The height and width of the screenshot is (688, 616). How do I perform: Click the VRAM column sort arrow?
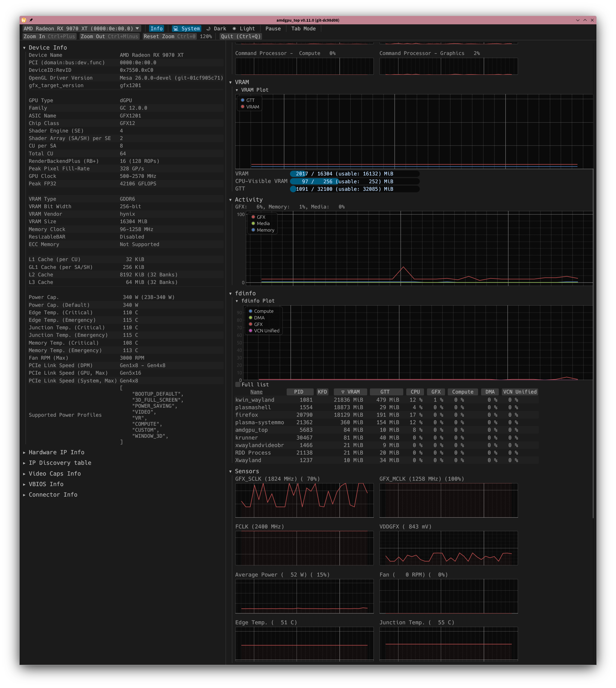point(343,392)
